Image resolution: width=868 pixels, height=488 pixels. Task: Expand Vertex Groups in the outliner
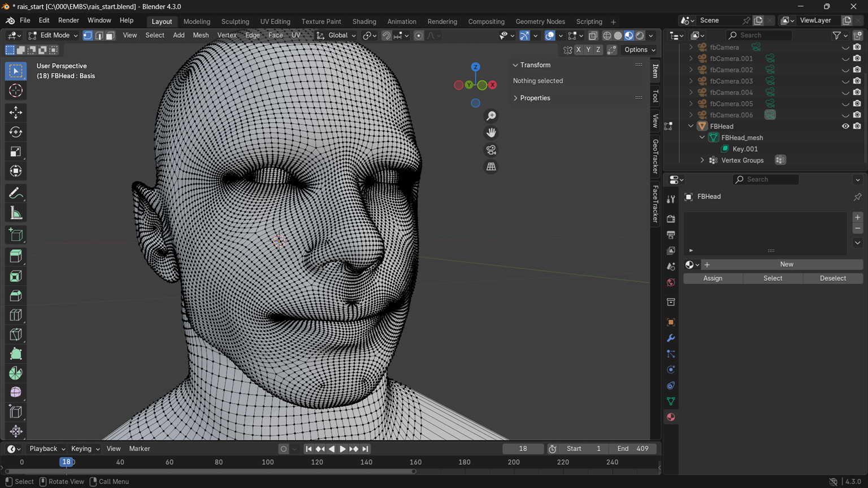(702, 160)
